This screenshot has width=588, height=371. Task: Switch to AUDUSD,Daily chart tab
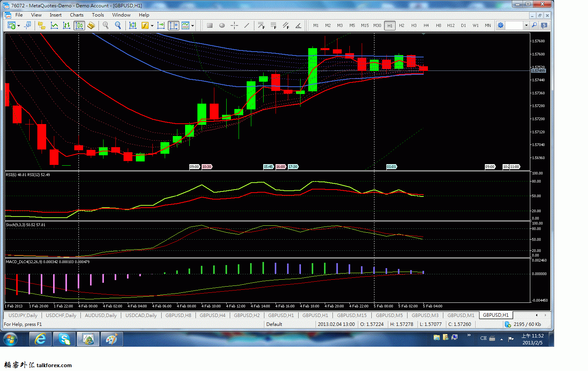(101, 315)
